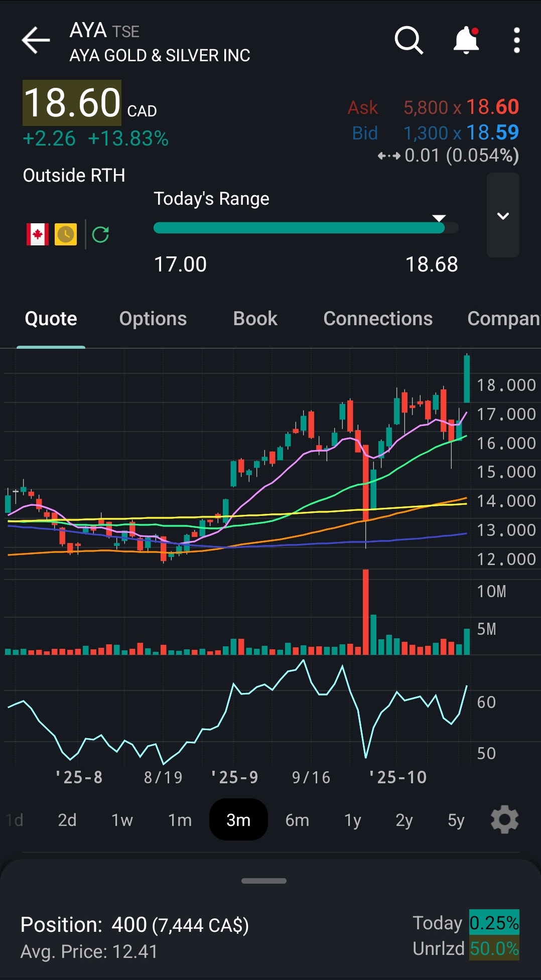541x980 pixels.
Task: Open alerts via the bell icon
Action: coord(466,40)
